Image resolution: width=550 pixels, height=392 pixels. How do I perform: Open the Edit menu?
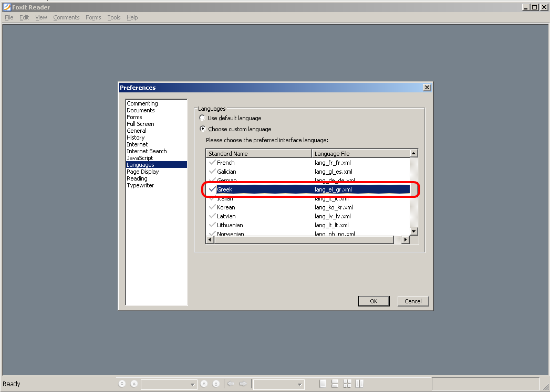24,17
